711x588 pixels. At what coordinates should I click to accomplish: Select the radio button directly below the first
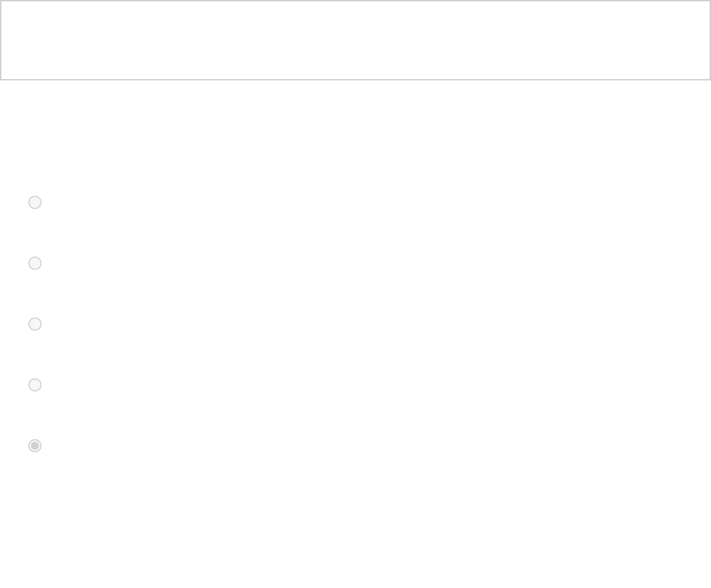click(x=35, y=263)
